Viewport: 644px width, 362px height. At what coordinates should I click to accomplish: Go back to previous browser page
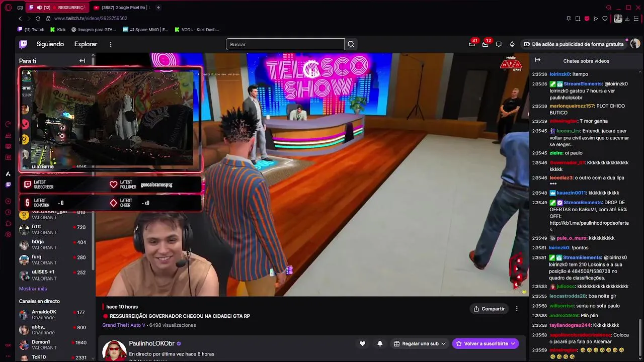click(x=20, y=19)
